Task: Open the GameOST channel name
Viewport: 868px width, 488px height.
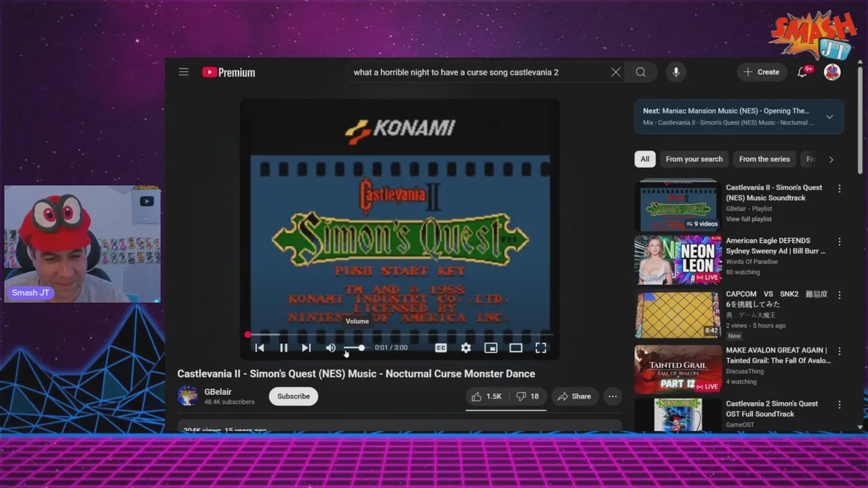Action: pyautogui.click(x=740, y=425)
